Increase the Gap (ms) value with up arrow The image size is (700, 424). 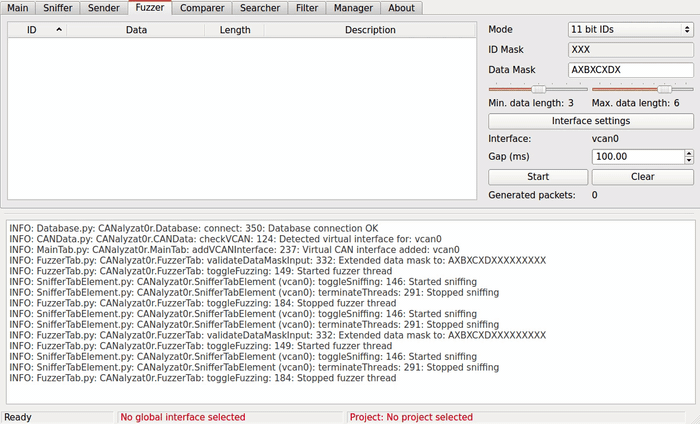tap(689, 153)
